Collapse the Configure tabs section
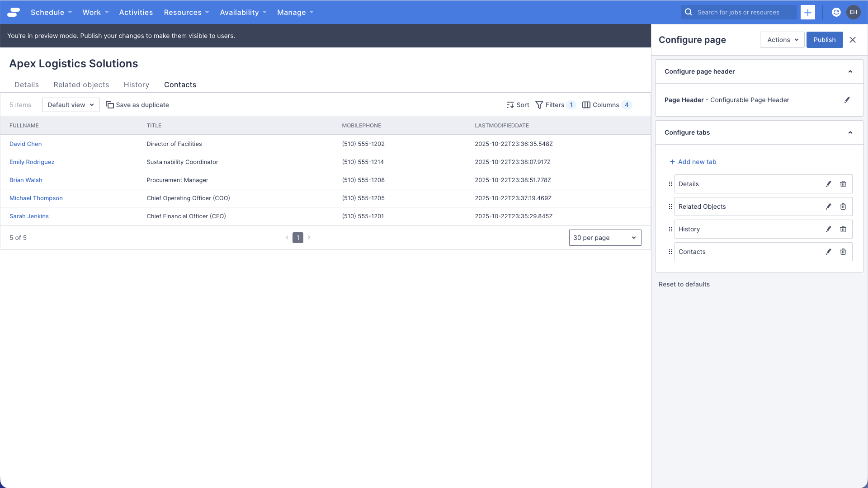The width and height of the screenshot is (868, 488). (850, 132)
